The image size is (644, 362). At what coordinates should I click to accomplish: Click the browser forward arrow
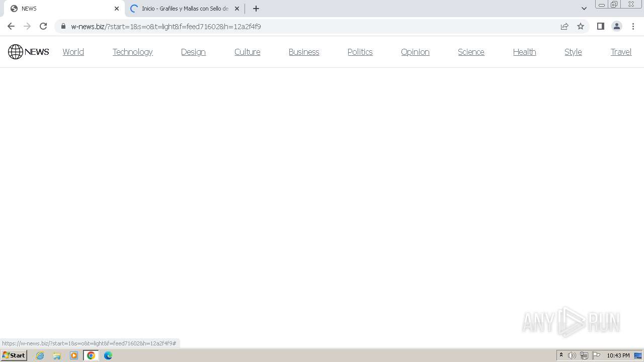coord(27,26)
